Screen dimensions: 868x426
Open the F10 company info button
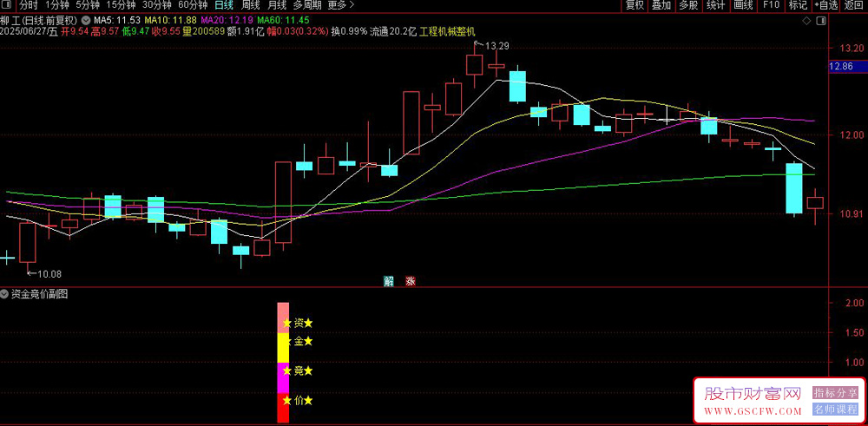(771, 5)
